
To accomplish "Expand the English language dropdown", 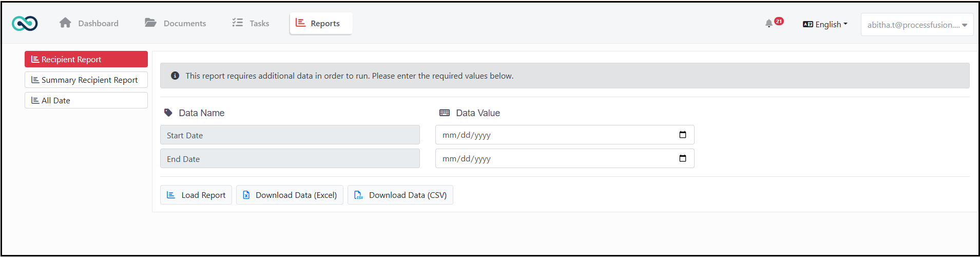I will [x=825, y=24].
